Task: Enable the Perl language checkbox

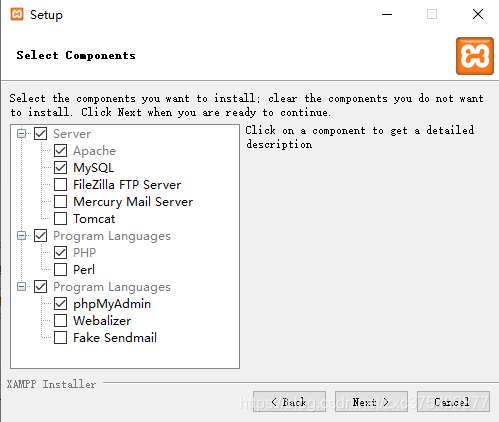Action: point(60,269)
